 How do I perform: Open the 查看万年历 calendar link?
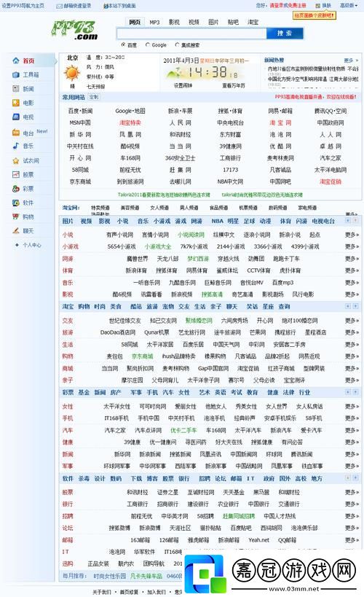[234, 85]
